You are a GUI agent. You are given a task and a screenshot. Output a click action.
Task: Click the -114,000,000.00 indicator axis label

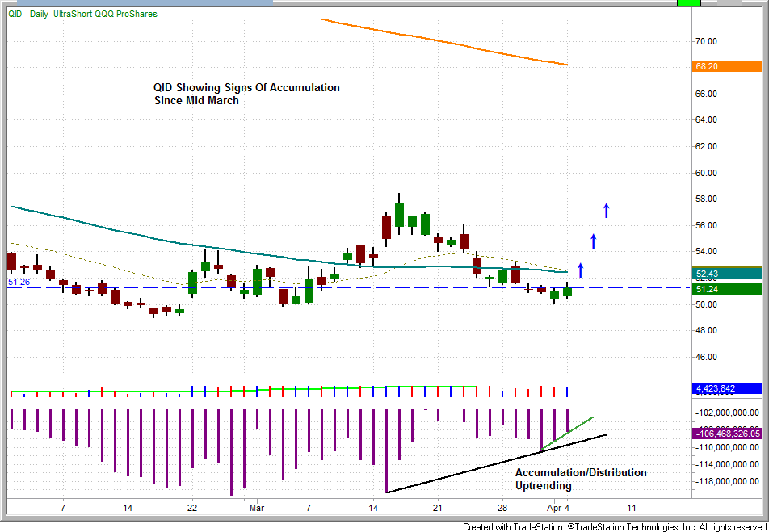coord(728,464)
